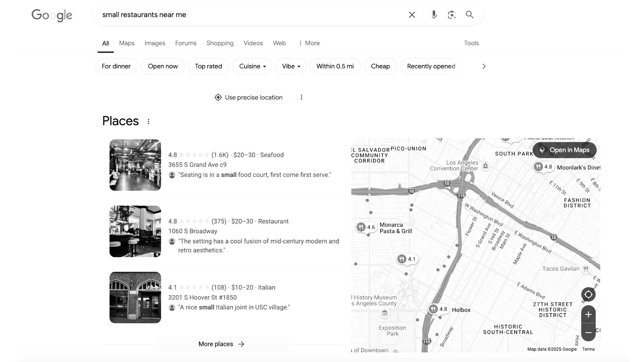Image resolution: width=644 pixels, height=362 pixels.
Task: Select the Holbox 4.8 map pin
Action: [439, 309]
